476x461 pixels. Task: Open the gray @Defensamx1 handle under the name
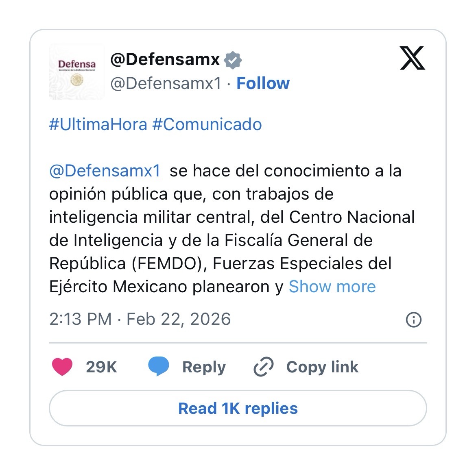(166, 83)
